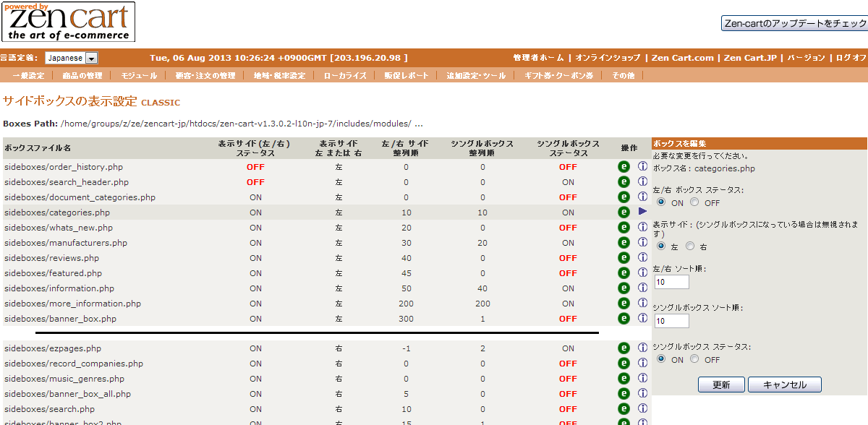Open the 一般設定 menu

pos(28,75)
